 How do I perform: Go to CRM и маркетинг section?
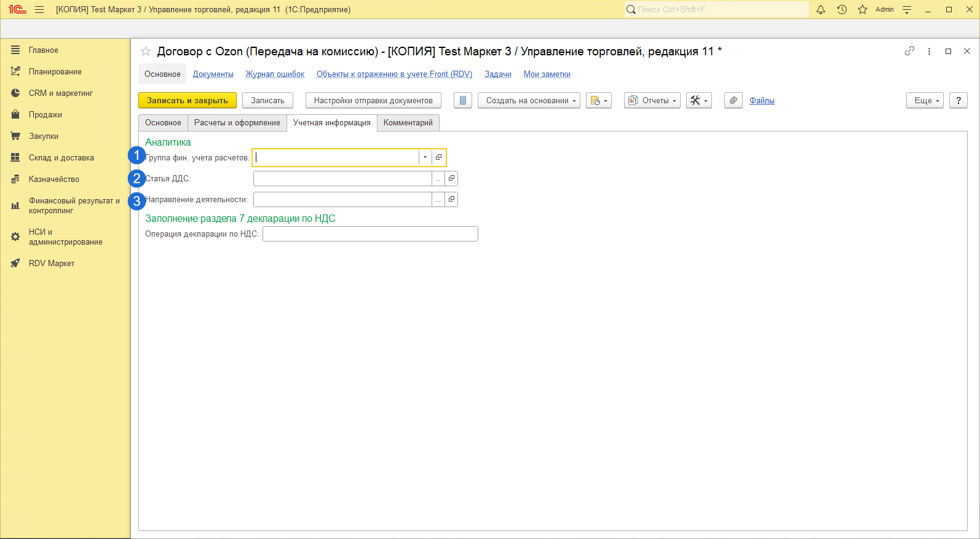click(65, 93)
